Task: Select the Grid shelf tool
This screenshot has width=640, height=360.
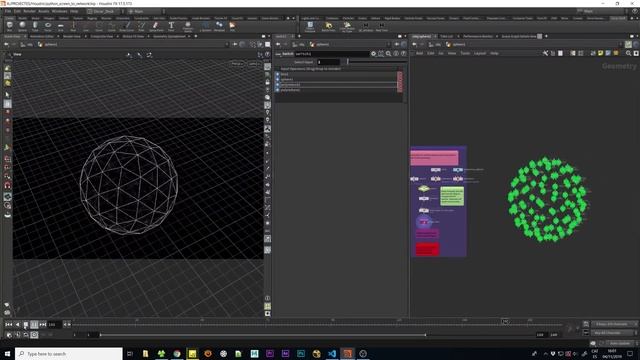Action: pyautogui.click(x=60, y=27)
